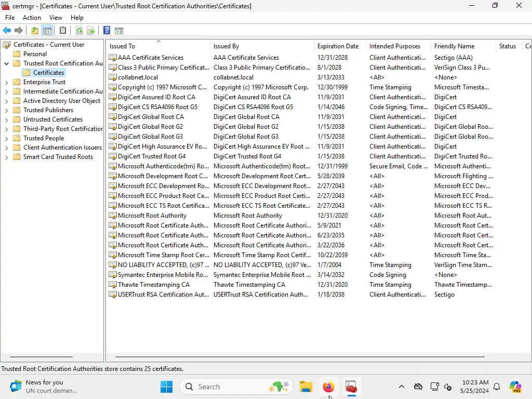532x399 pixels.
Task: Click the certificate icon of Thawte Timestamping CA
Action: point(113,285)
